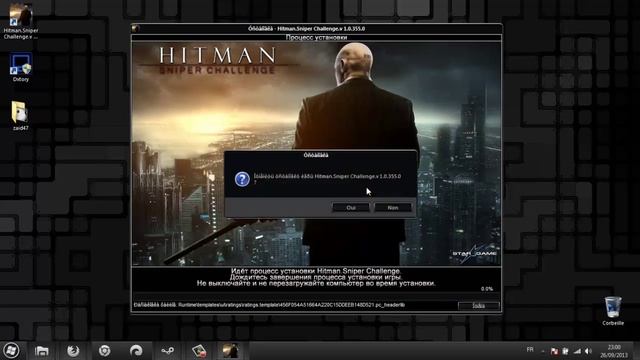Click the installation progress bar
640x360 pixels.
(x=316, y=296)
